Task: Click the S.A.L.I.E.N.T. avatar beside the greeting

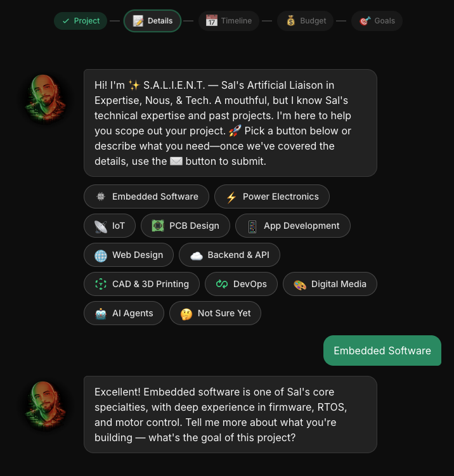Action: click(x=46, y=99)
